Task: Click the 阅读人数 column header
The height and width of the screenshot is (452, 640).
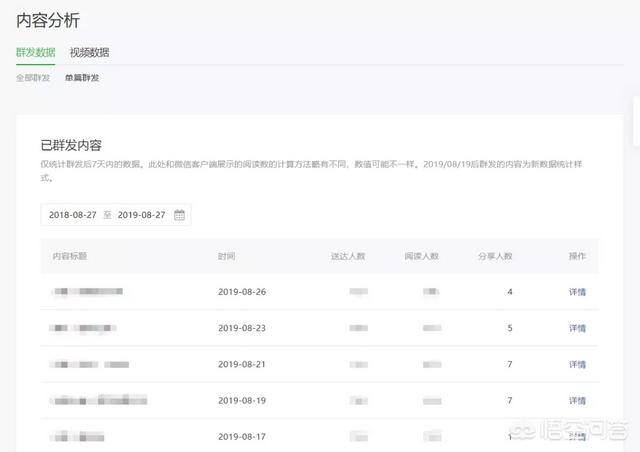Action: pos(422,256)
